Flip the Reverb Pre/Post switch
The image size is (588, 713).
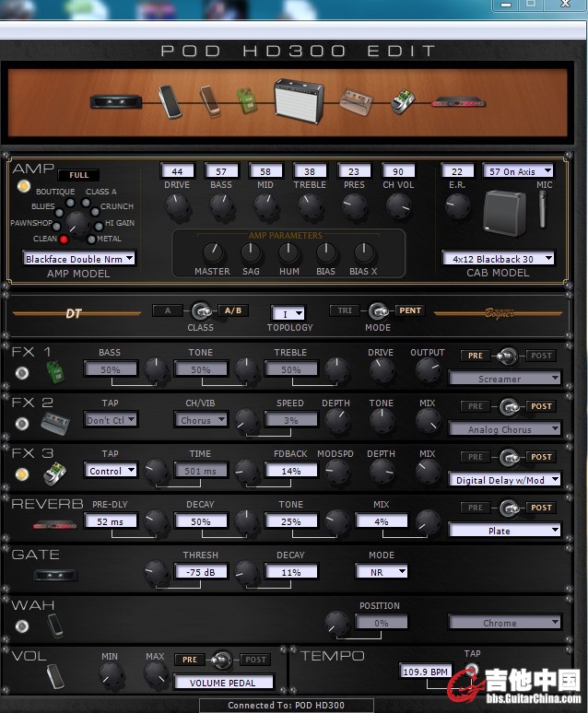point(509,508)
